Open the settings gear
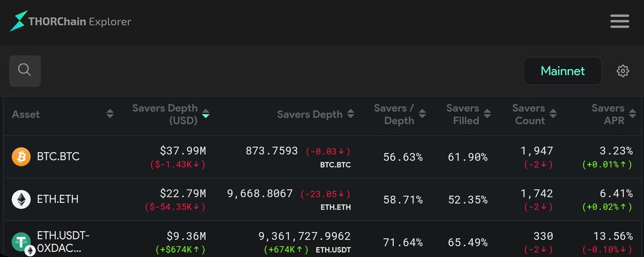 pyautogui.click(x=623, y=71)
